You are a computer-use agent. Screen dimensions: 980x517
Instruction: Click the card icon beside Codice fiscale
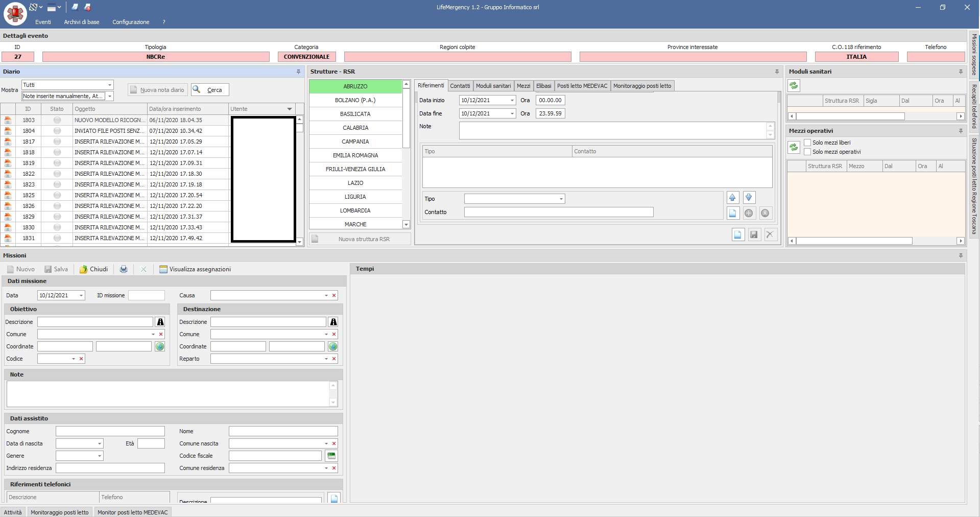point(331,456)
